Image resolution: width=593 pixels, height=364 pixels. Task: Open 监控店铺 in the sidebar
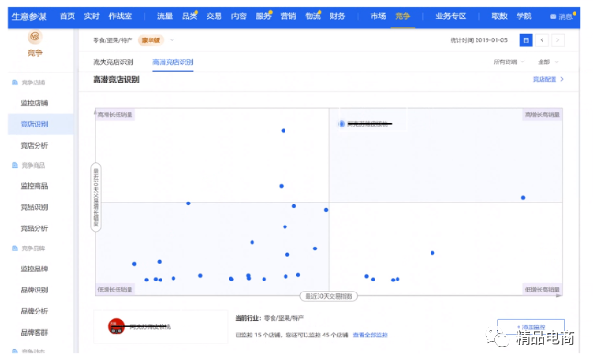pos(34,103)
